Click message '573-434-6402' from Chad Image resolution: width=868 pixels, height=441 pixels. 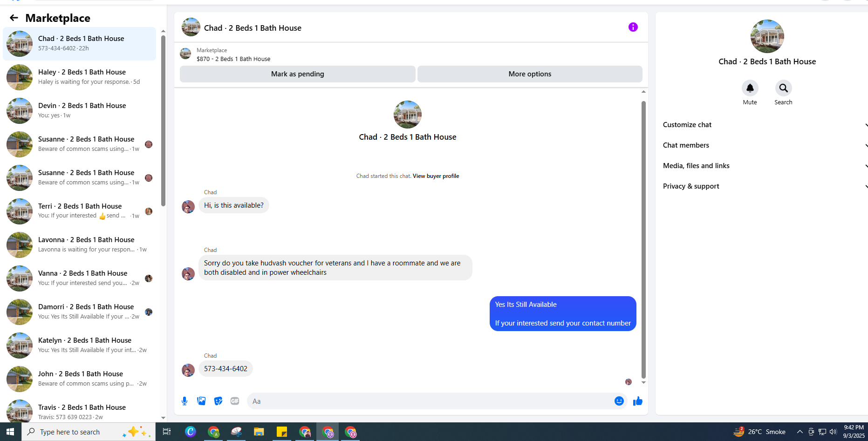[226, 369]
